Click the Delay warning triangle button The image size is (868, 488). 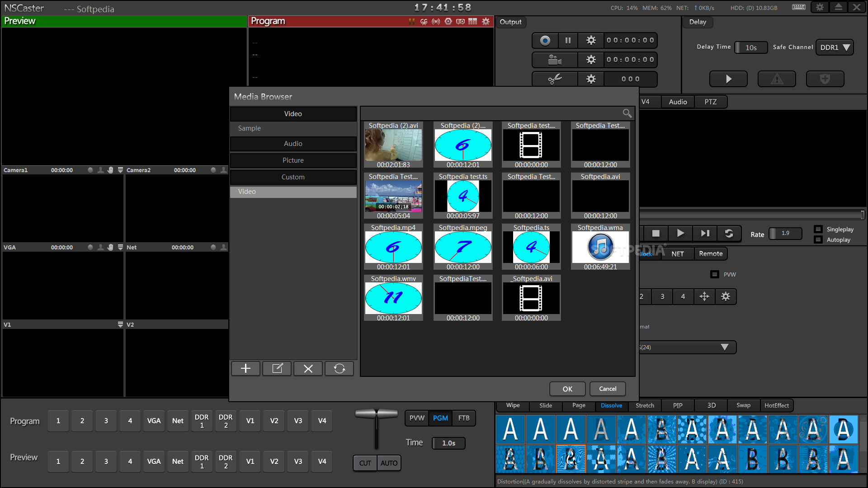(x=777, y=79)
